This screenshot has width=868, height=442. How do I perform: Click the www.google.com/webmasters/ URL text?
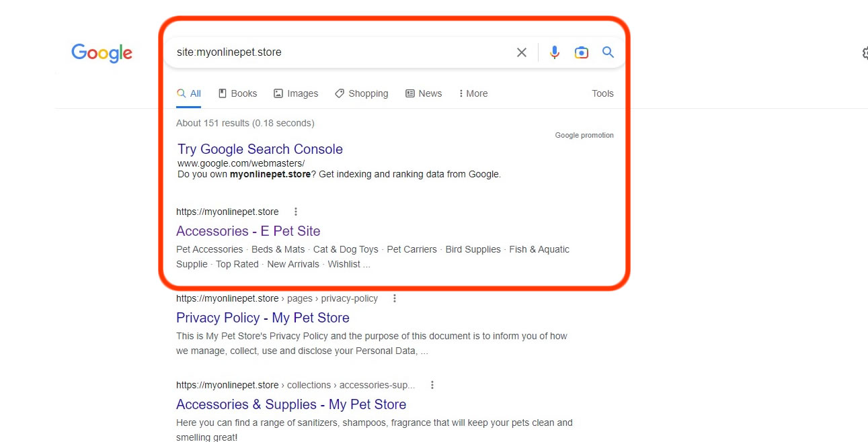pos(241,163)
